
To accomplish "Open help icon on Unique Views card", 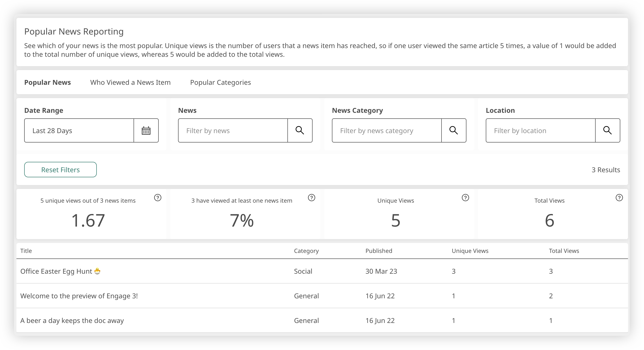I will pos(465,198).
